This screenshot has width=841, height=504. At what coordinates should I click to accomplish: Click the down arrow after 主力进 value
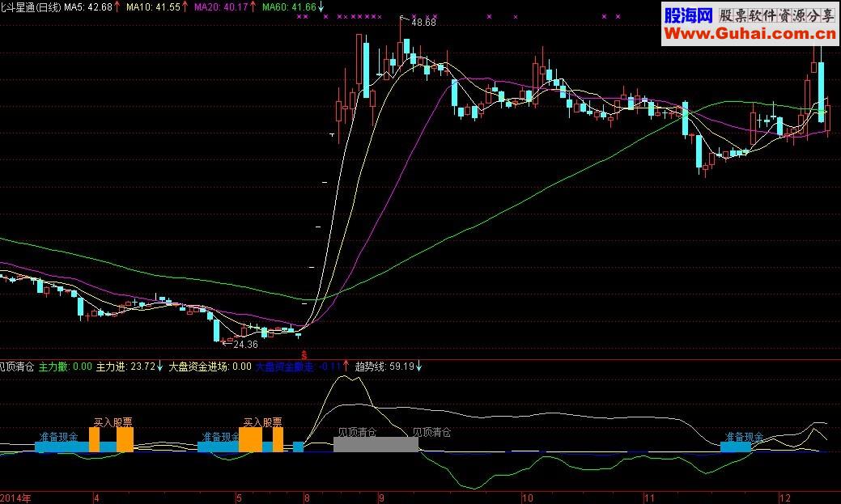160,366
